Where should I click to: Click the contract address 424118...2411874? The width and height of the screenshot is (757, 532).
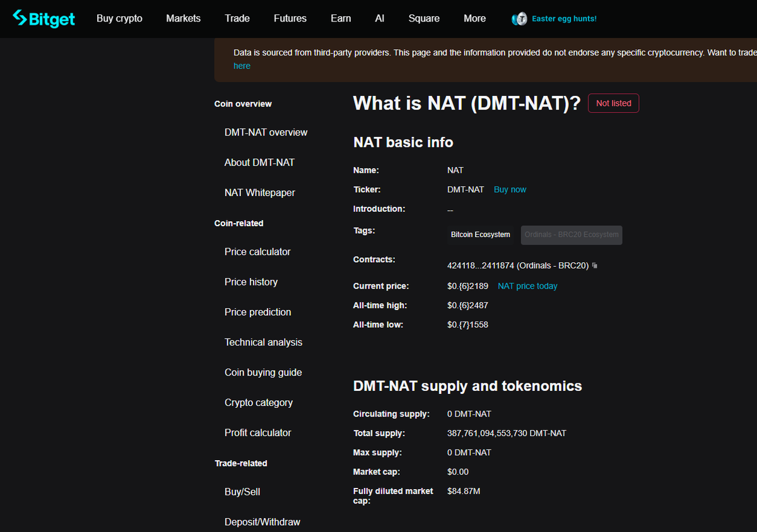[518, 266]
